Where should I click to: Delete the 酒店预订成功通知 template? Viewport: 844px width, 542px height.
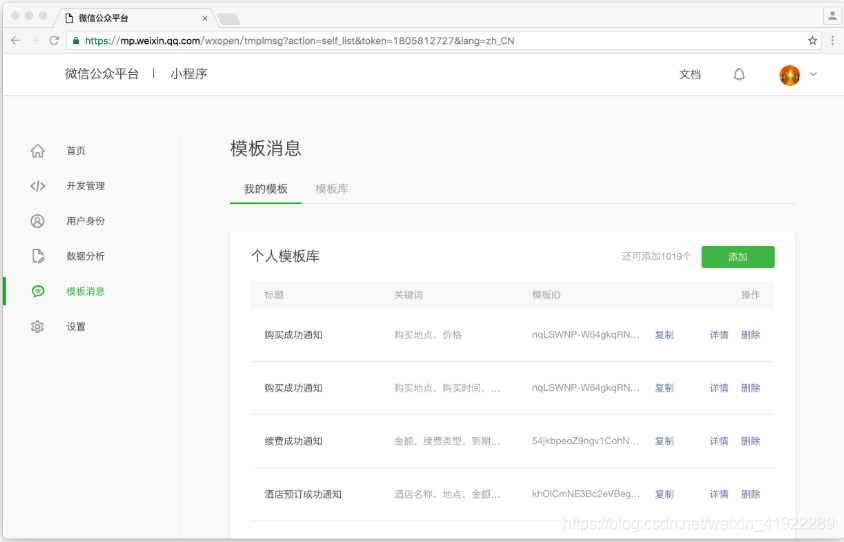tap(750, 494)
